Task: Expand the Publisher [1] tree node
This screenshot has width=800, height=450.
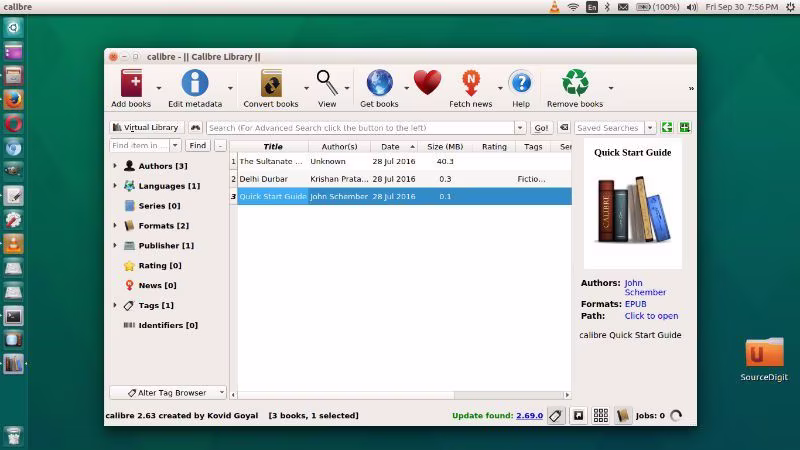Action: (115, 245)
